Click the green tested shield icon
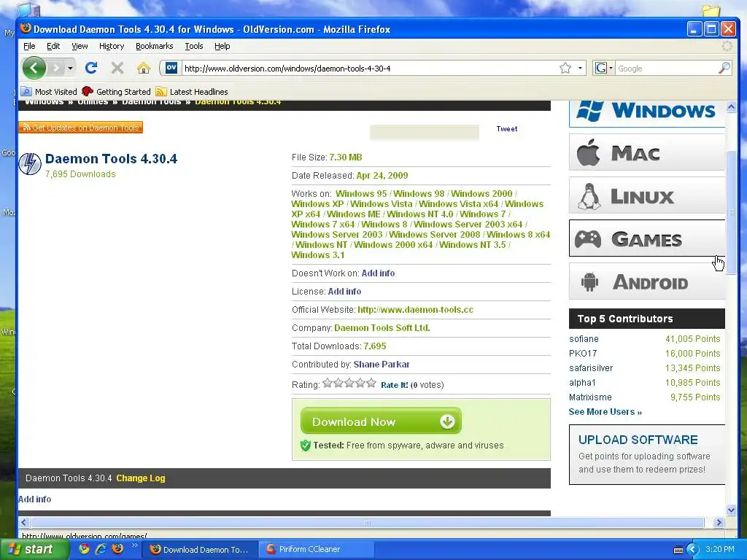 tap(306, 446)
